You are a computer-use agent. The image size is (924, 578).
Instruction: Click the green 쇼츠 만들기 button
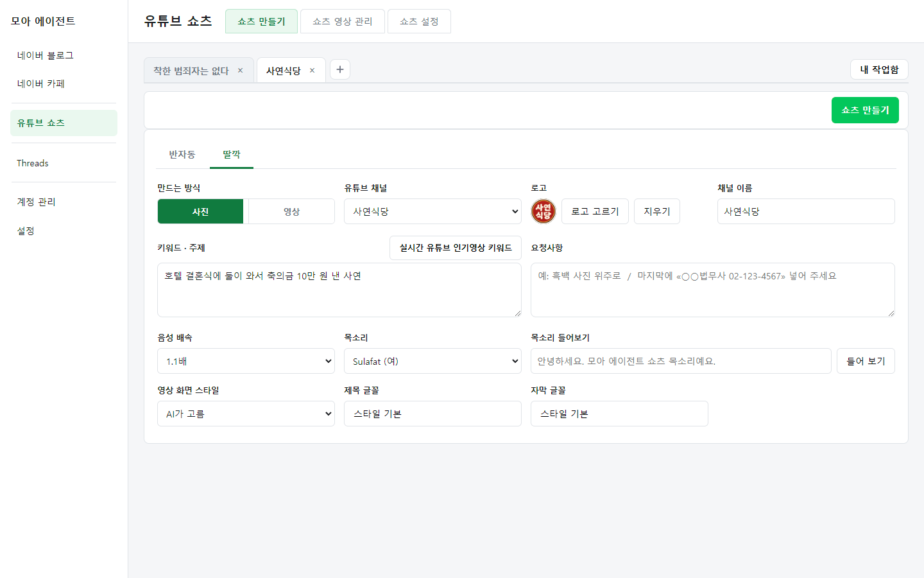click(865, 110)
